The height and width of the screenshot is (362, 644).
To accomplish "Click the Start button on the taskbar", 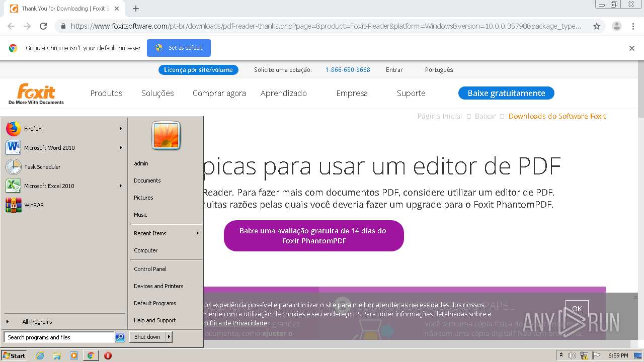I will pyautogui.click(x=14, y=355).
